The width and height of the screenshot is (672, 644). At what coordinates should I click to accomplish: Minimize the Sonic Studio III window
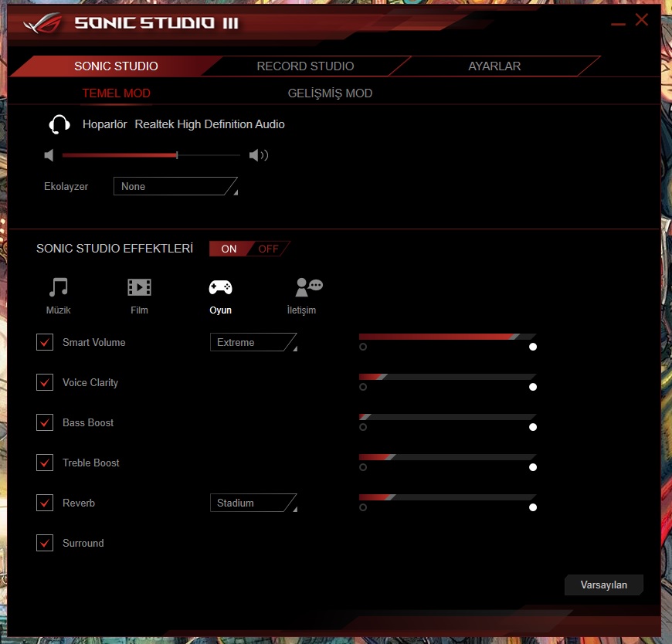pyautogui.click(x=618, y=25)
